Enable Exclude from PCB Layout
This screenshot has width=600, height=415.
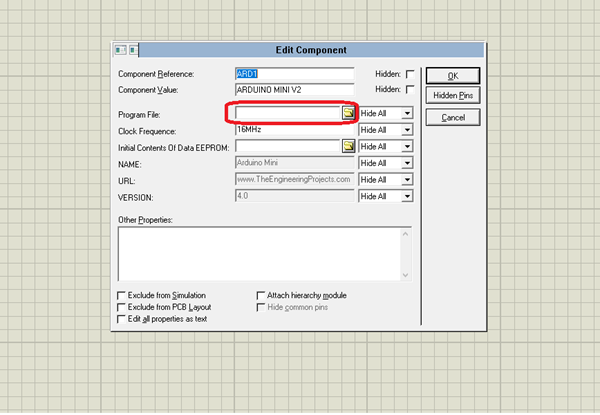coord(122,307)
